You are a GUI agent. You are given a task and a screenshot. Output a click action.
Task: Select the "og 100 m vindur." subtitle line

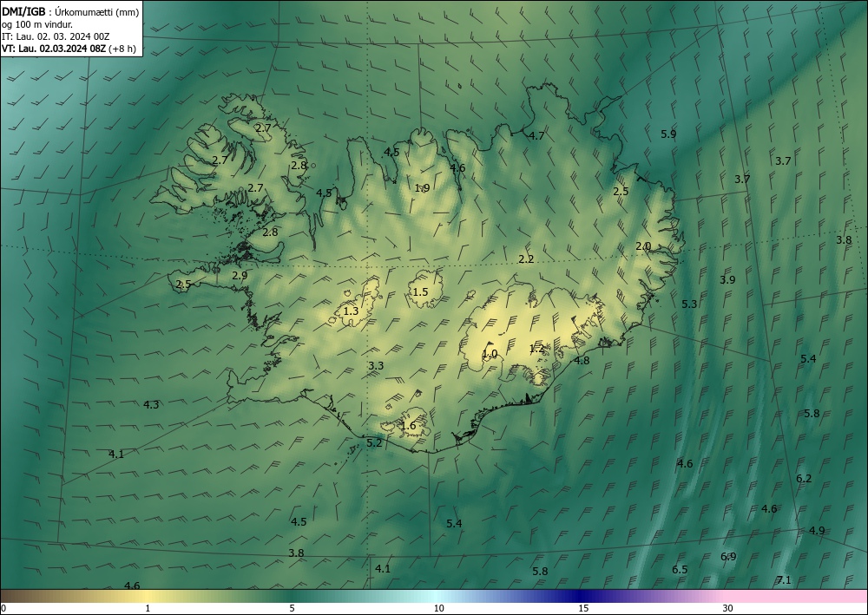coord(37,23)
